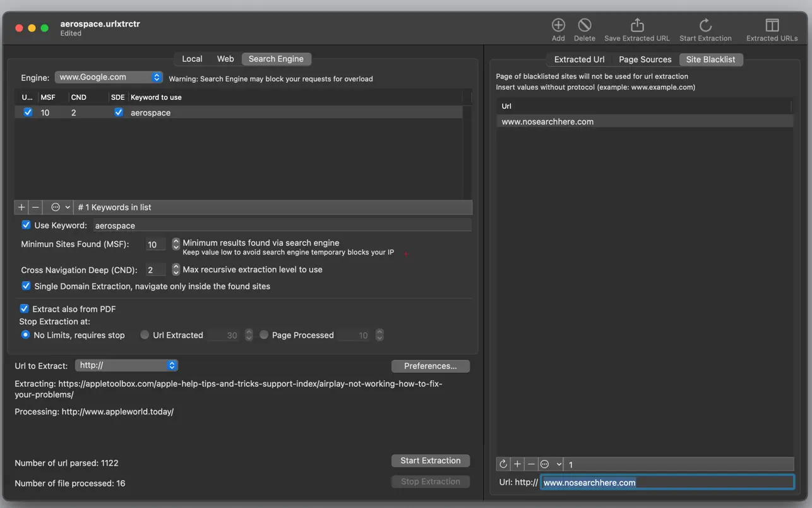This screenshot has width=812, height=508.
Task: Switch to the Page Sources tab
Action: point(645,59)
